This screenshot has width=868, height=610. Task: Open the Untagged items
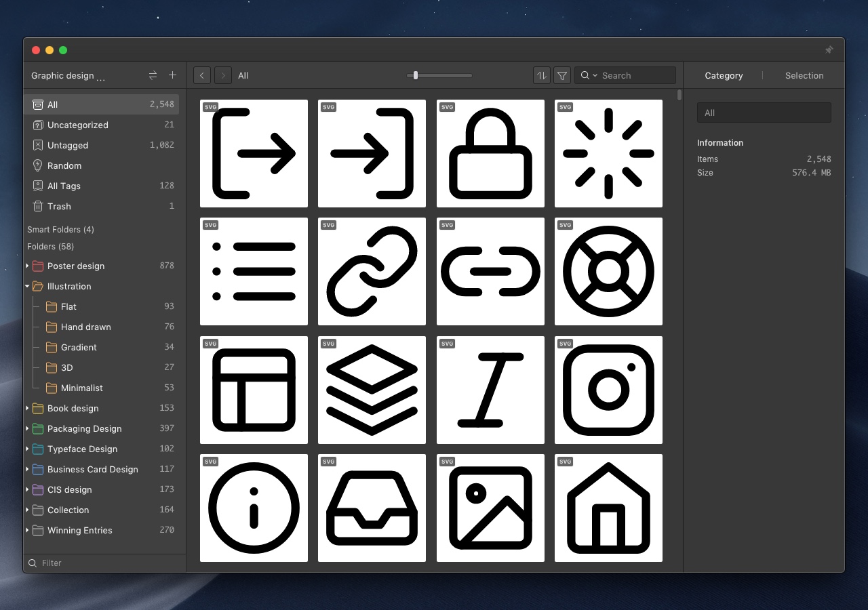[102, 145]
